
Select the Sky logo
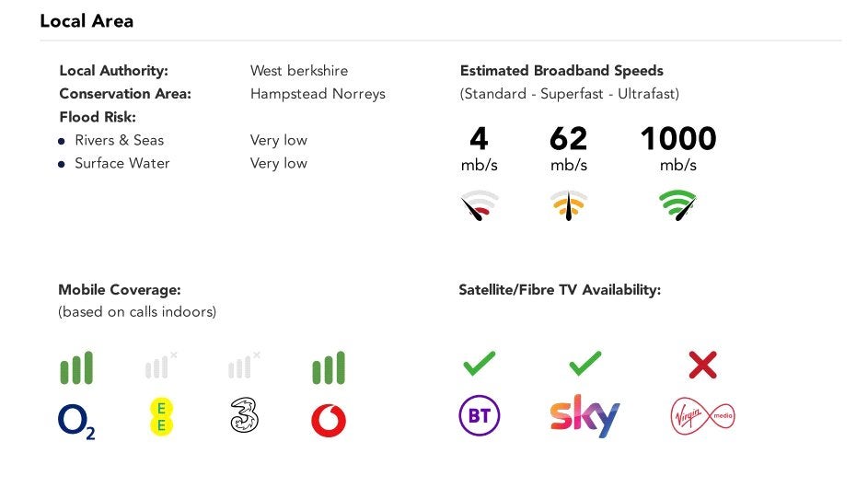click(x=584, y=415)
